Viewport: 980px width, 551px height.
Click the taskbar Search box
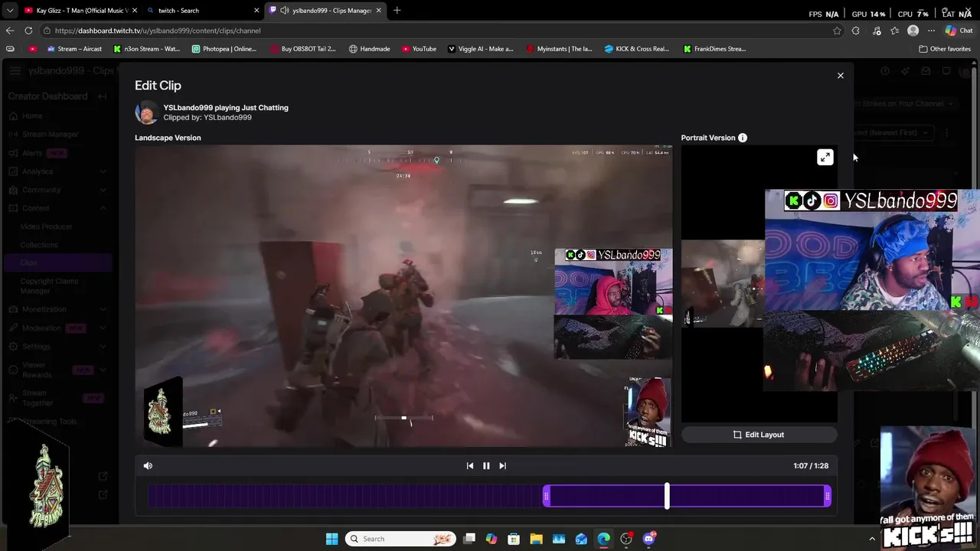400,539
